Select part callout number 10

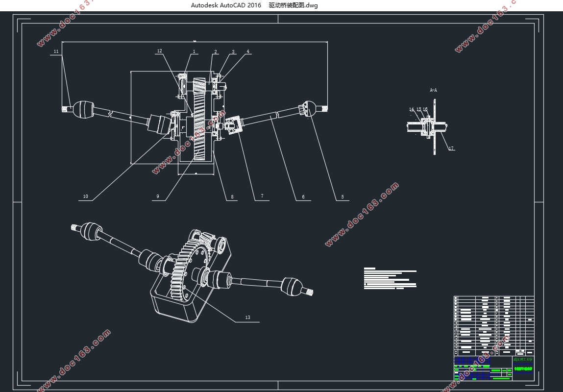85,196
